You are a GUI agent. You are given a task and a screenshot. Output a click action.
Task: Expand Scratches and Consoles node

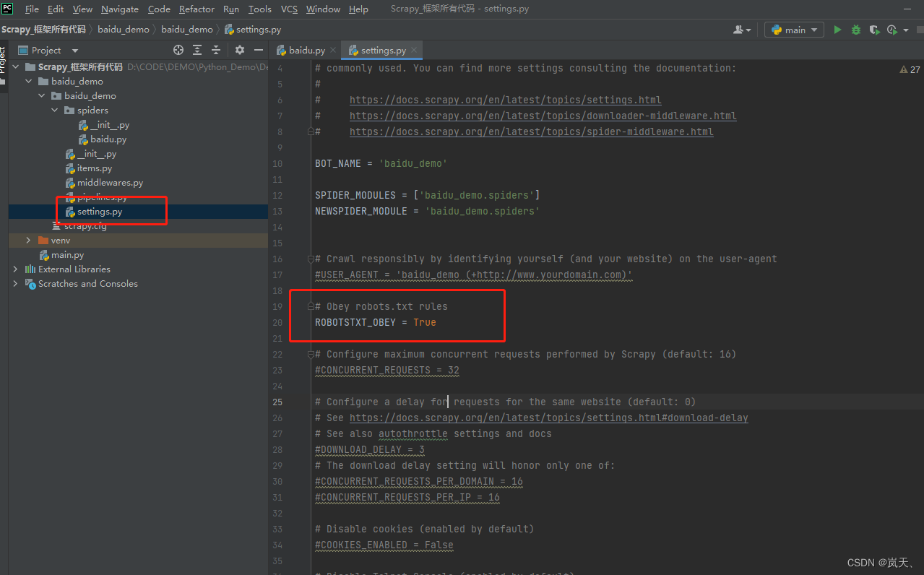tap(15, 283)
